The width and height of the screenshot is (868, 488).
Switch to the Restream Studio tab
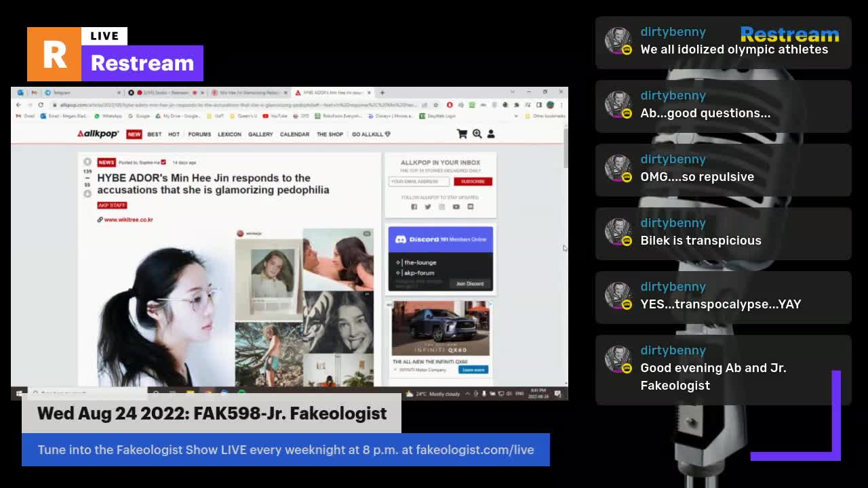(x=167, y=92)
